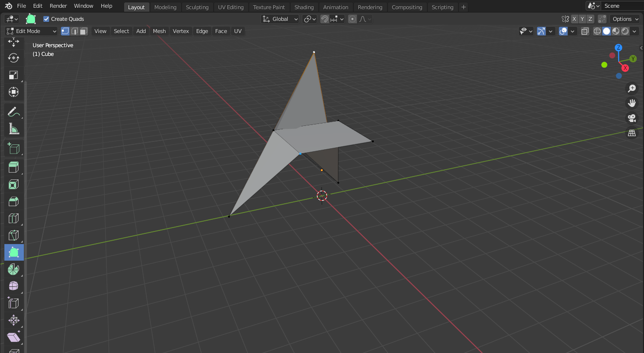Open the Options dropdown

tap(625, 18)
